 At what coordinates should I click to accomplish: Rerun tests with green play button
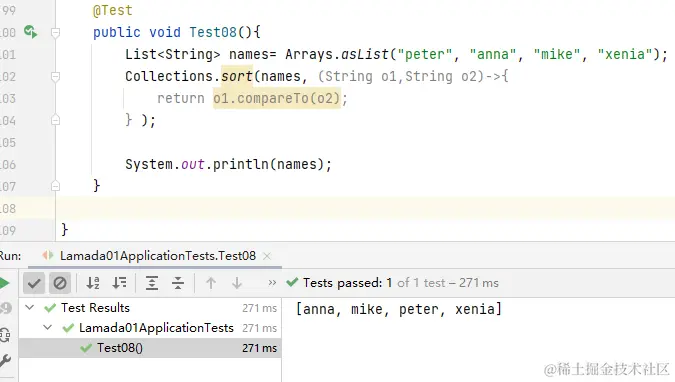tap(4, 283)
